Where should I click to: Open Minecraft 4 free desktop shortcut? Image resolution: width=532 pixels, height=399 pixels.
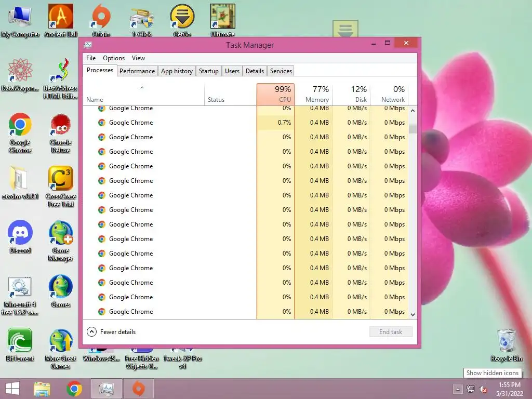(x=20, y=296)
